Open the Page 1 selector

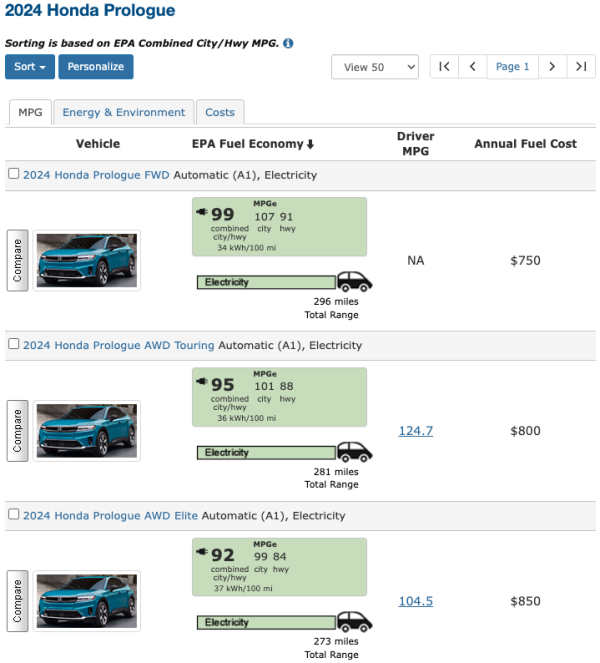point(513,67)
